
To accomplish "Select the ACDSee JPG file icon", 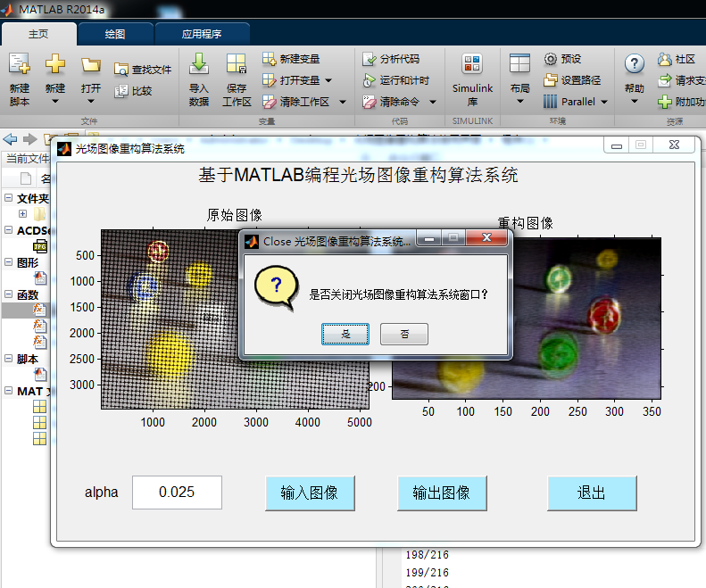I will (39, 246).
